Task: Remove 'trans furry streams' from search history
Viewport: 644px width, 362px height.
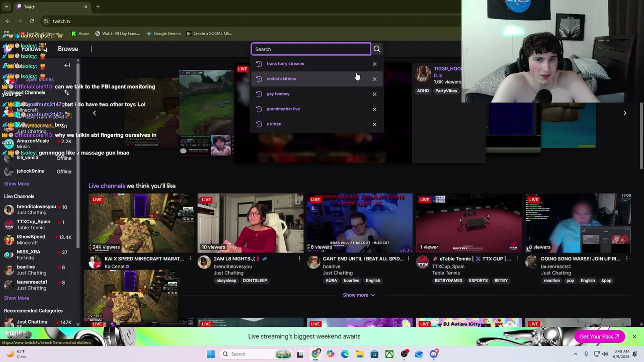Action: click(374, 64)
